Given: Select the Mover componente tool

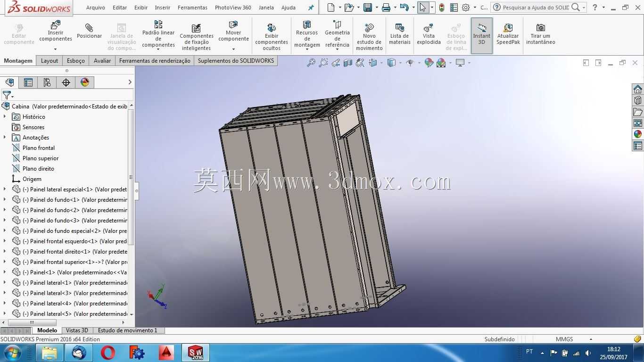Looking at the screenshot, I should pos(233,31).
